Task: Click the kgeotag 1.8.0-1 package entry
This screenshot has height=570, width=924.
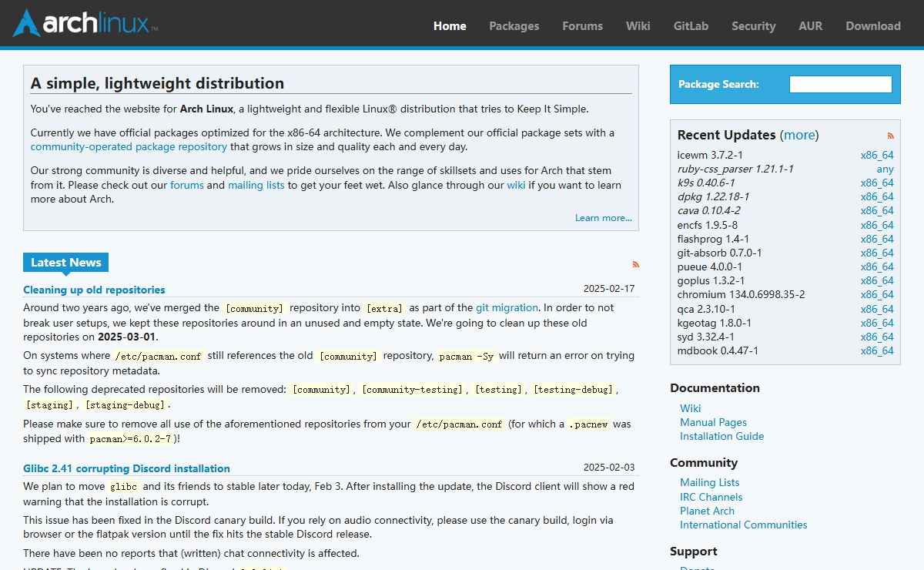Action: [714, 323]
